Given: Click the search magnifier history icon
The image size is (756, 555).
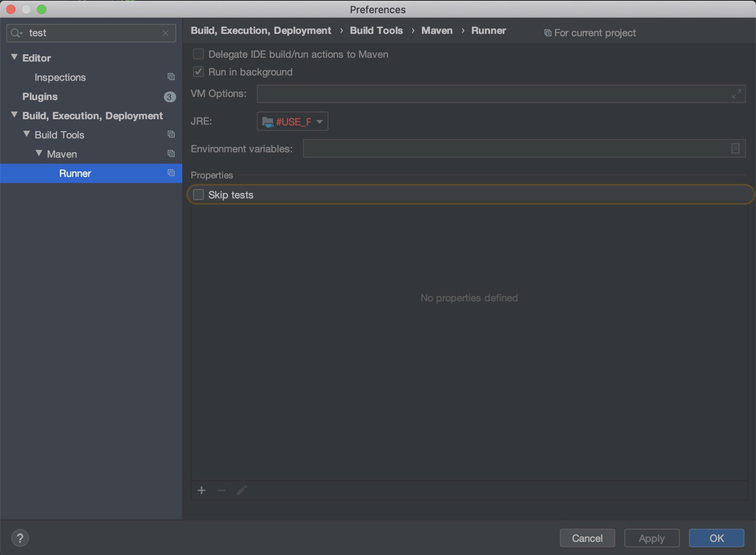Looking at the screenshot, I should point(17,33).
